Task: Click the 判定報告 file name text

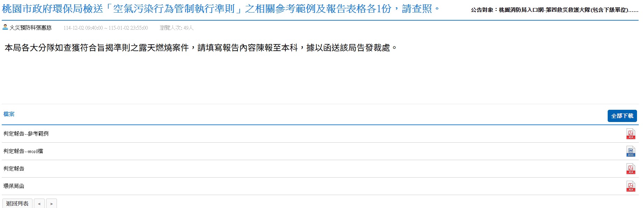Action: pyautogui.click(x=14, y=168)
